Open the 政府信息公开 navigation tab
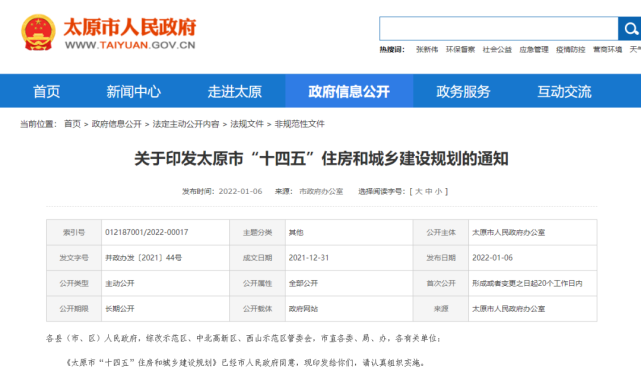This screenshot has width=641, height=382. 349,91
